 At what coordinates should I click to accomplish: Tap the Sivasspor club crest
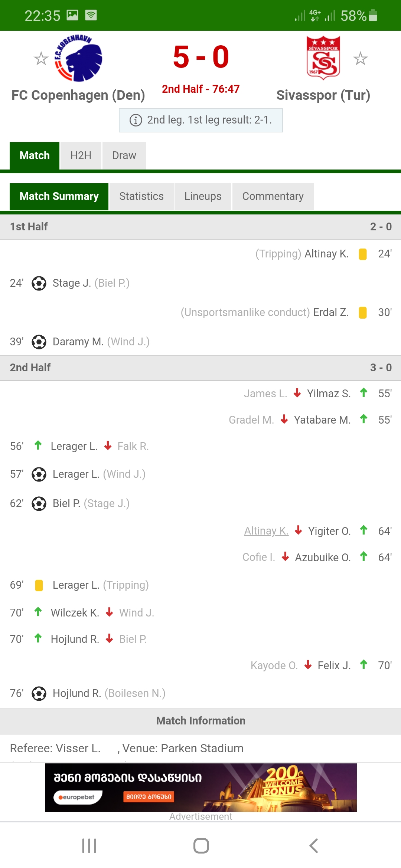tap(323, 57)
